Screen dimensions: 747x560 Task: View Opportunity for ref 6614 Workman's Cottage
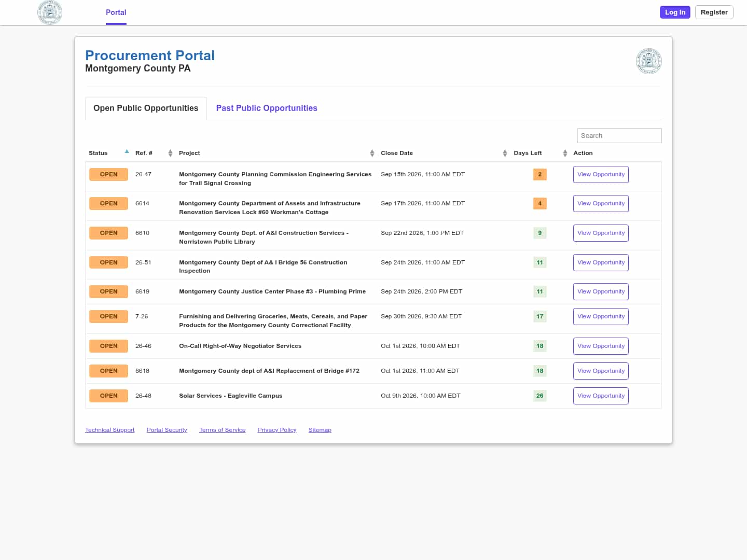pyautogui.click(x=601, y=204)
